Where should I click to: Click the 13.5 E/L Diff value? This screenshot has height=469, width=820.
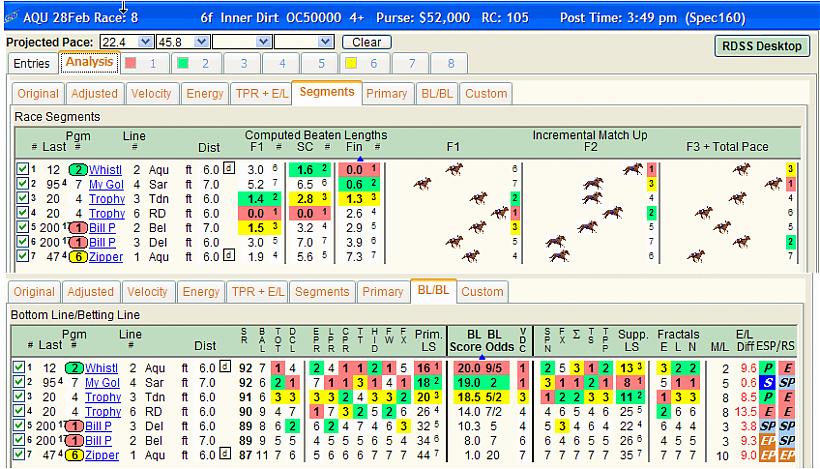click(745, 411)
